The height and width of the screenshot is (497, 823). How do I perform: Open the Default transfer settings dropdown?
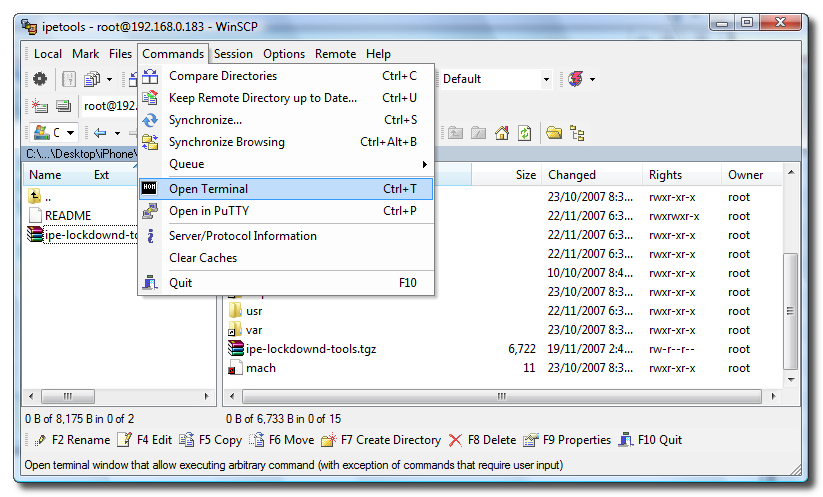[x=496, y=79]
